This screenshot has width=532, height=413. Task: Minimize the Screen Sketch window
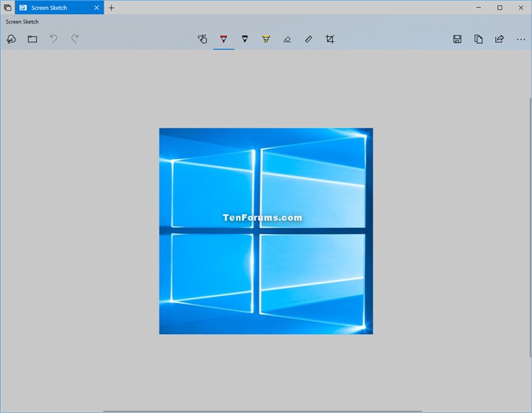478,8
